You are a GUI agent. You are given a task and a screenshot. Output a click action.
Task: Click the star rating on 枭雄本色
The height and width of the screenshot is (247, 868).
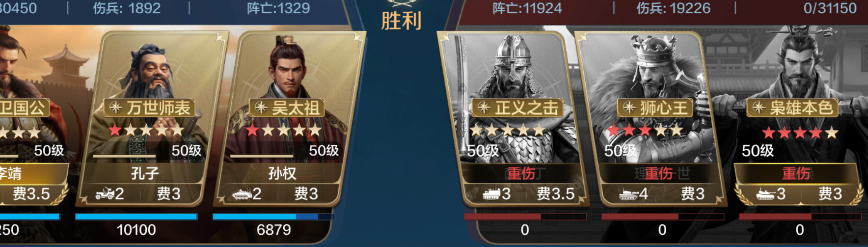pos(800,133)
